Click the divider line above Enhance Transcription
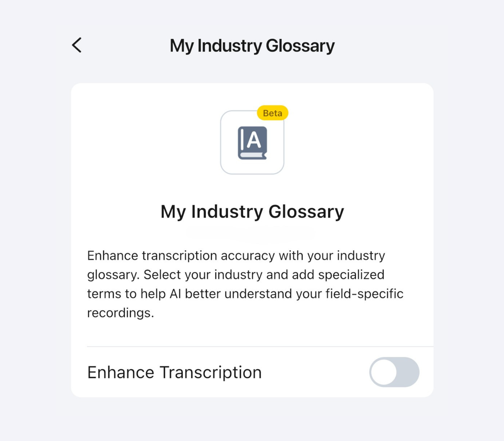Image resolution: width=504 pixels, height=441 pixels. pos(260,346)
